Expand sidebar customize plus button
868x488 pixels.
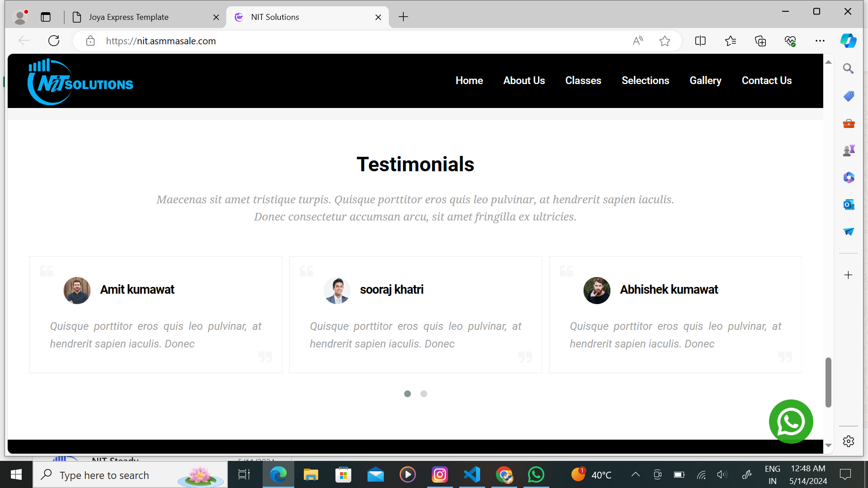click(849, 275)
